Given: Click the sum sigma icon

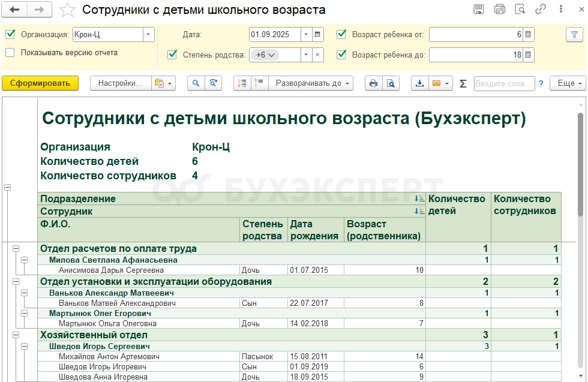Looking at the screenshot, I should click(x=463, y=83).
